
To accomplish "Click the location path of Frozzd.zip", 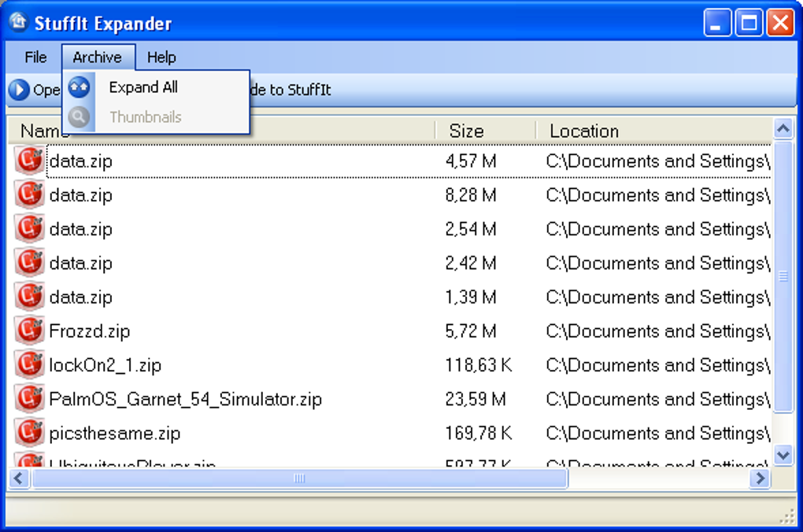I will tap(658, 331).
